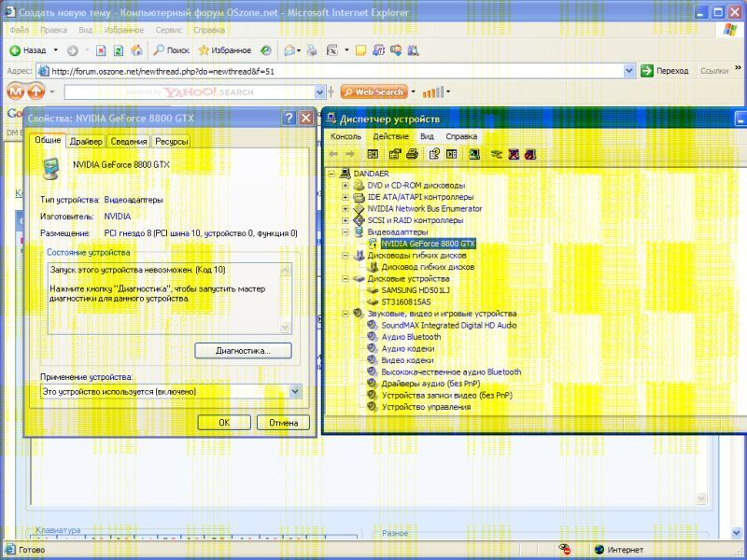Image resolution: width=747 pixels, height=560 pixels.
Task: Open the Действие menu in Device Manager
Action: 390,136
